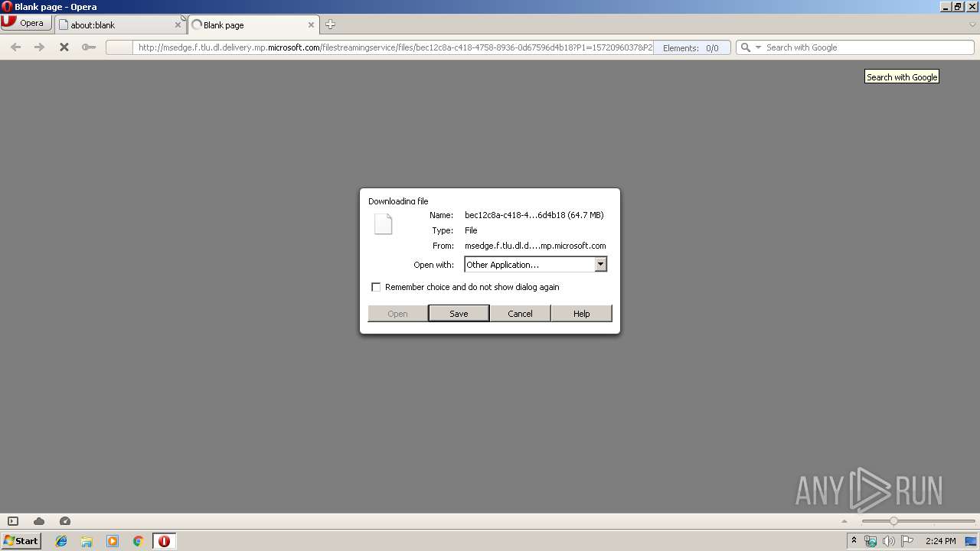980x551 pixels.
Task: Click the disabled Open button
Action: 397,313
